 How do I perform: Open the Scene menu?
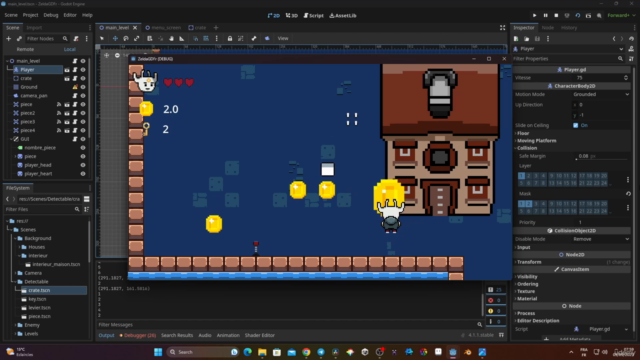[x=11, y=15]
